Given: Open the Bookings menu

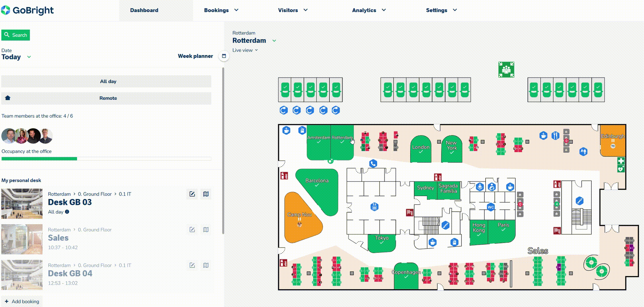Looking at the screenshot, I should (221, 10).
